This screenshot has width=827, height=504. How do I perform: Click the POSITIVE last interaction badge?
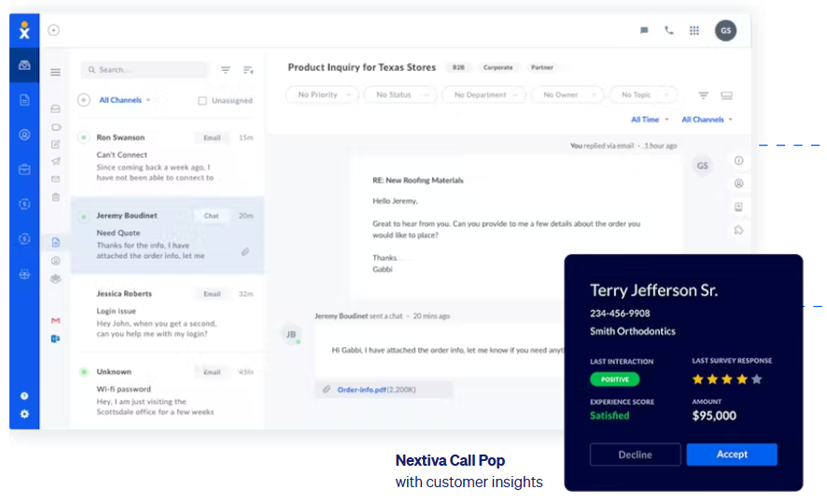614,379
